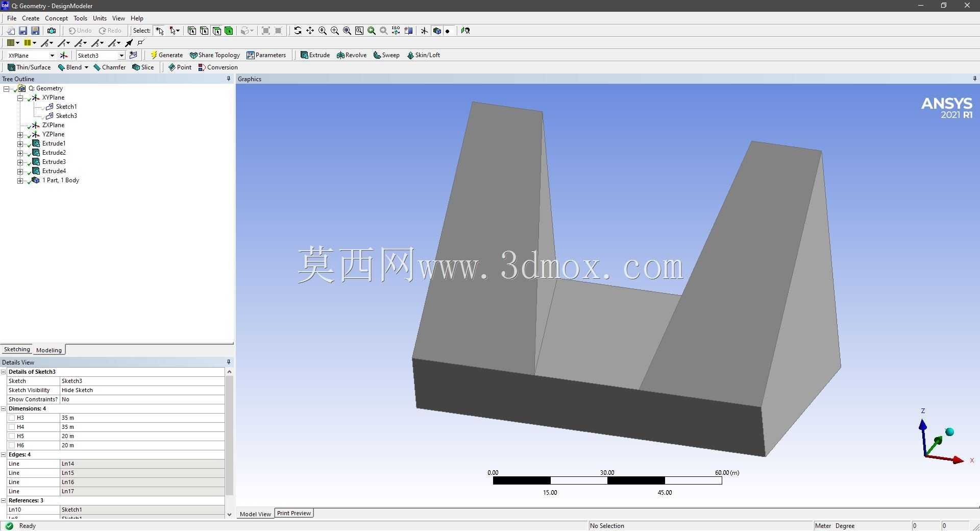
Task: Open the face coloring dropdown
Action: pyautogui.click(x=17, y=43)
